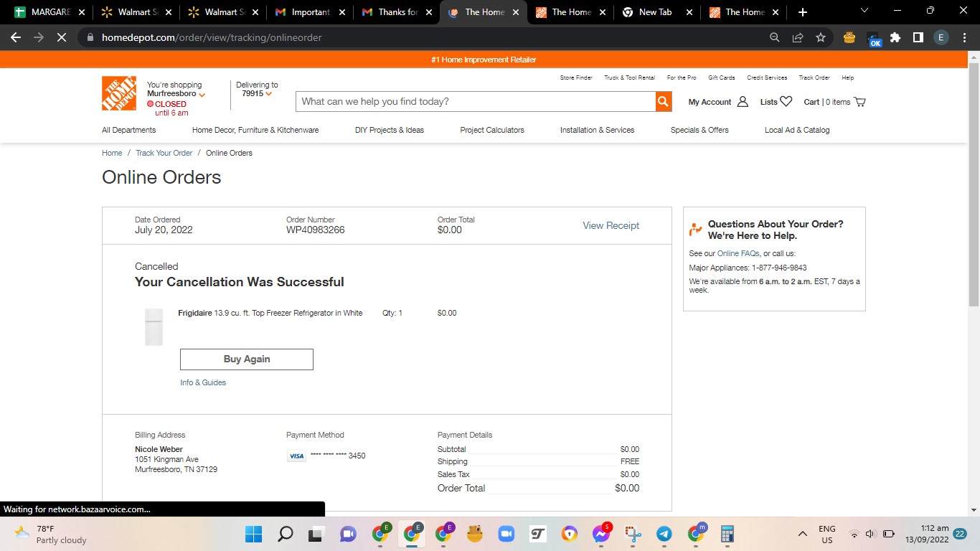980x551 pixels.
Task: Open Installation & Services menu
Action: click(x=598, y=130)
